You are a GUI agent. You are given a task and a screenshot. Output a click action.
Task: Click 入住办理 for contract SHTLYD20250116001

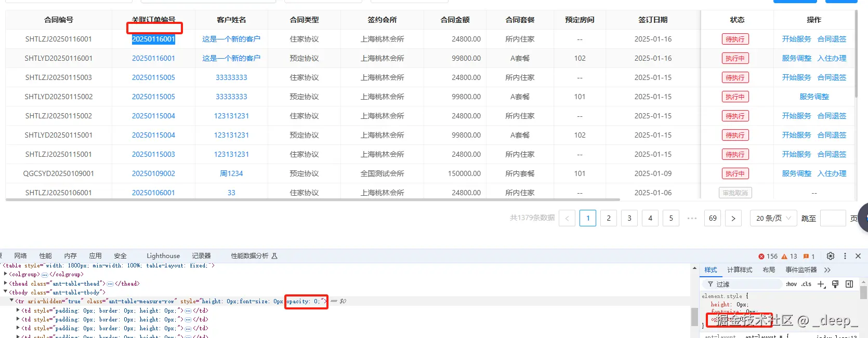(x=832, y=58)
